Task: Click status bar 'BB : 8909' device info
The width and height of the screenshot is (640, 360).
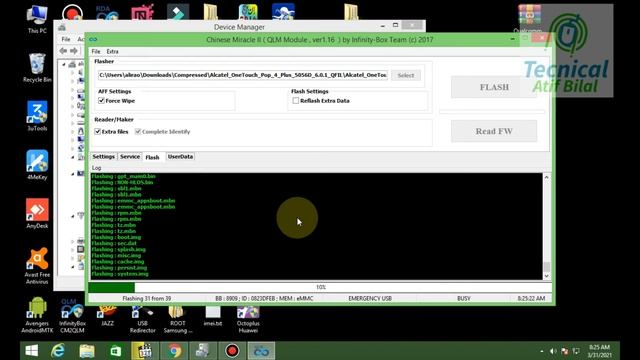Action: 264,299
